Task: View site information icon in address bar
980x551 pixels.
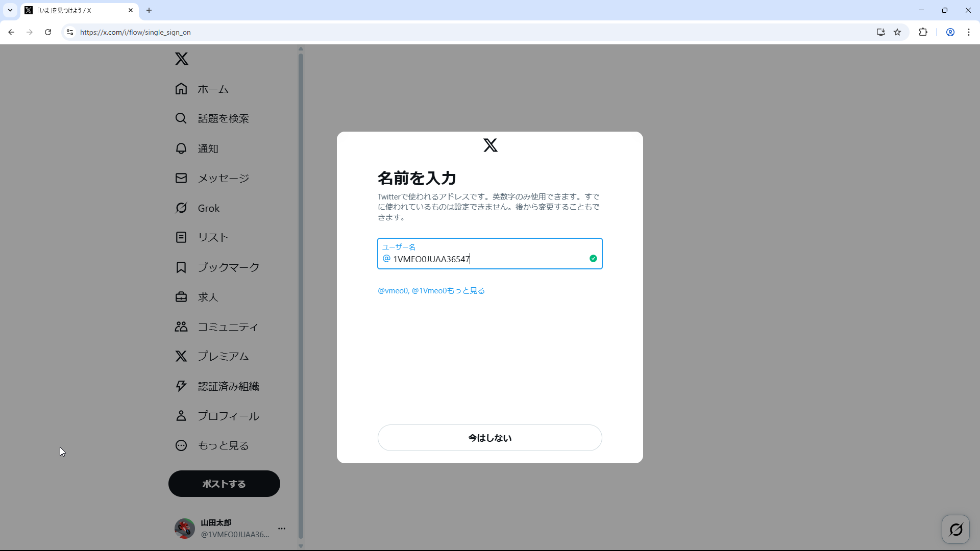Action: [70, 32]
